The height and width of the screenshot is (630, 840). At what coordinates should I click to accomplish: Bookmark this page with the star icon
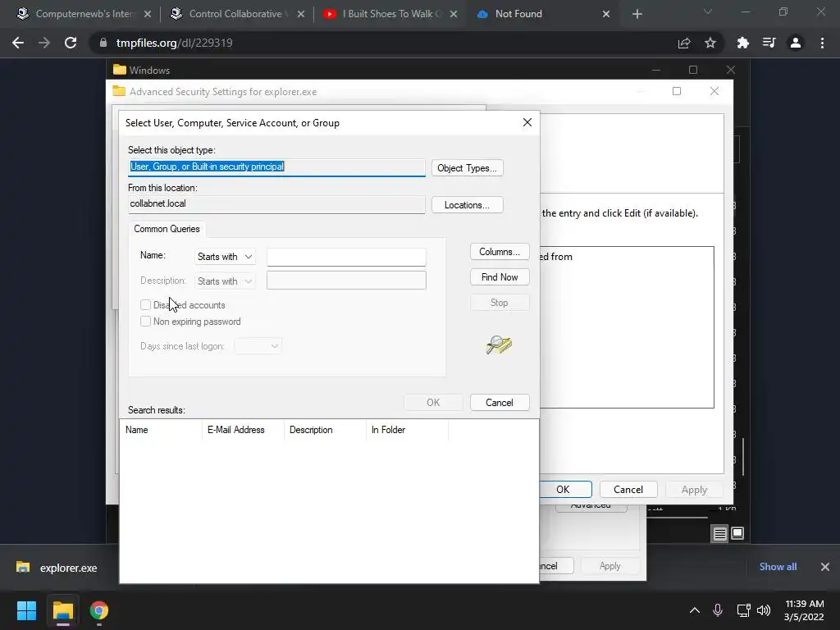tap(710, 43)
